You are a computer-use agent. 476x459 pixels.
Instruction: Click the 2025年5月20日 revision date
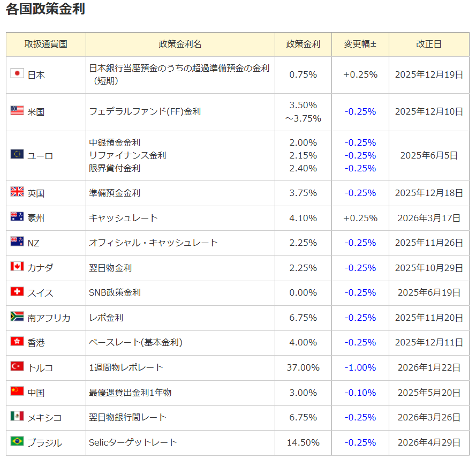coord(429,393)
